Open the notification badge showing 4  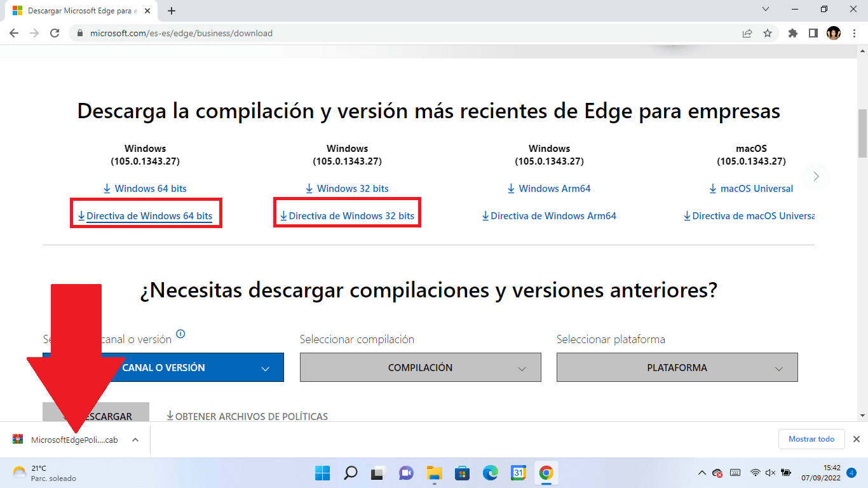851,473
